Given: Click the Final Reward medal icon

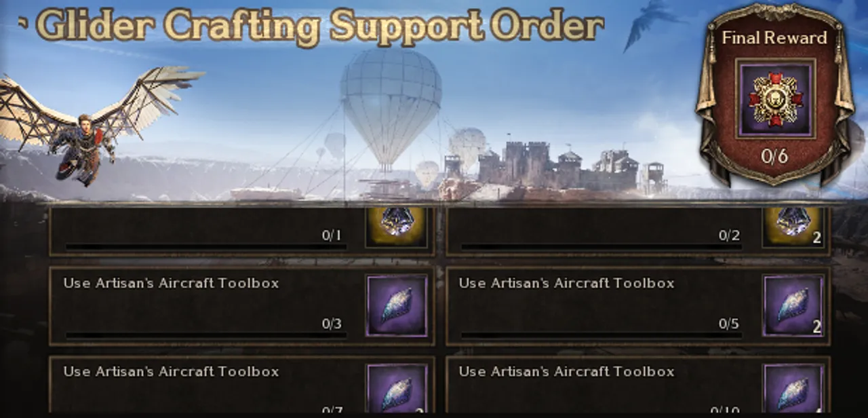Looking at the screenshot, I should tap(775, 98).
